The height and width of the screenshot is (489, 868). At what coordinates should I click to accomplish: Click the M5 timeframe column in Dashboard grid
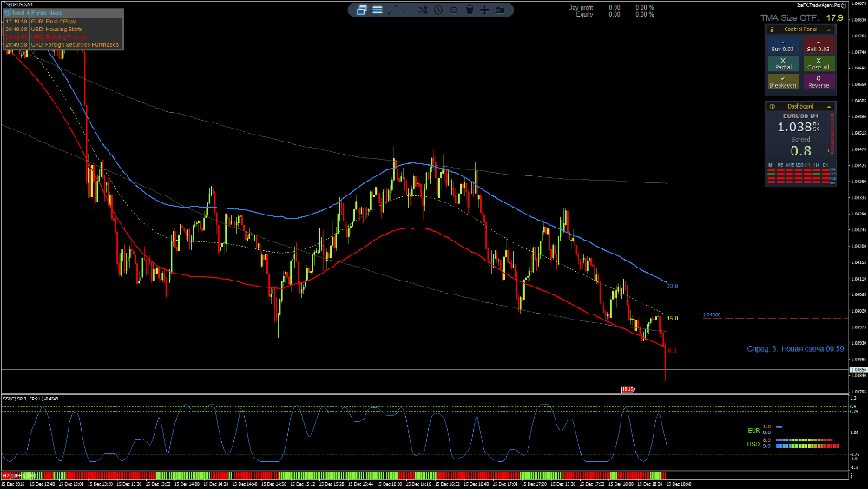pos(780,174)
